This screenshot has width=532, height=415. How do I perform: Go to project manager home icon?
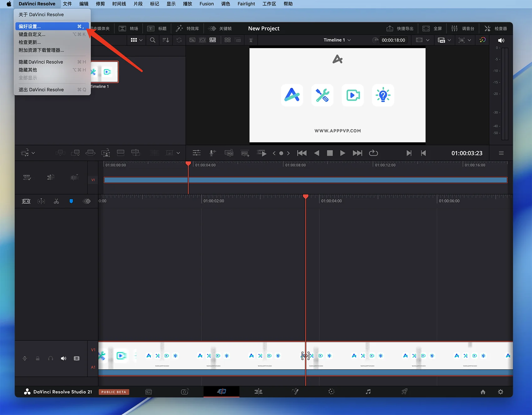pos(483,392)
